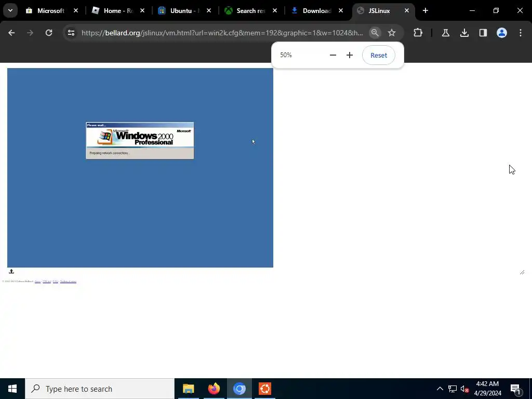Upload a file to the JSLinux VM
This screenshot has height=399, width=532.
[11, 271]
